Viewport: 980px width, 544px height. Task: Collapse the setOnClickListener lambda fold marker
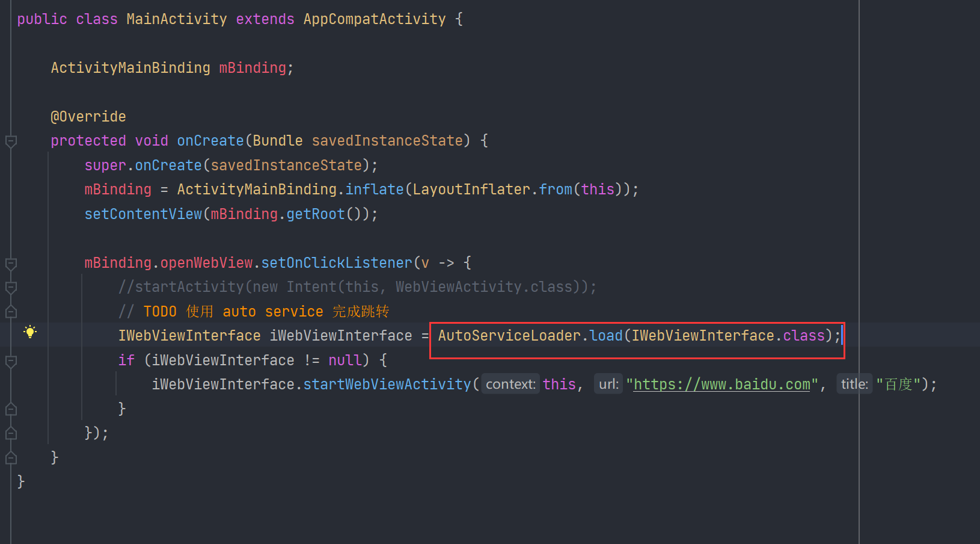(10, 264)
